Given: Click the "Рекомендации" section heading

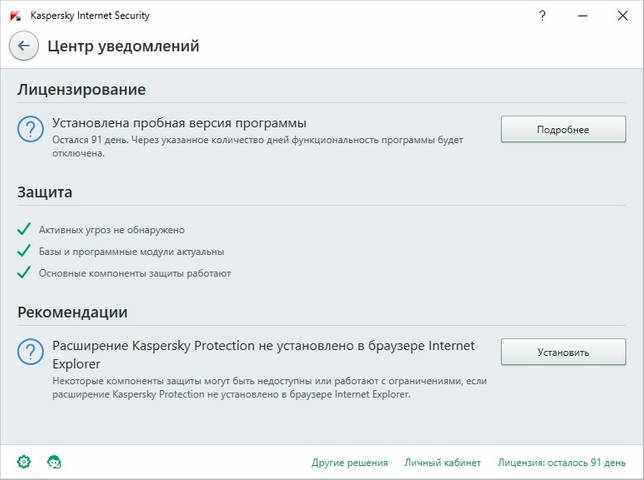Looking at the screenshot, I should point(72,312).
